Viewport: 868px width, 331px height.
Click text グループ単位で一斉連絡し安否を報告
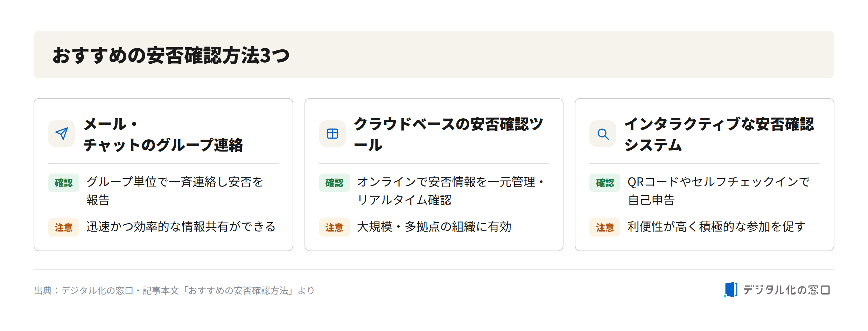(x=174, y=191)
